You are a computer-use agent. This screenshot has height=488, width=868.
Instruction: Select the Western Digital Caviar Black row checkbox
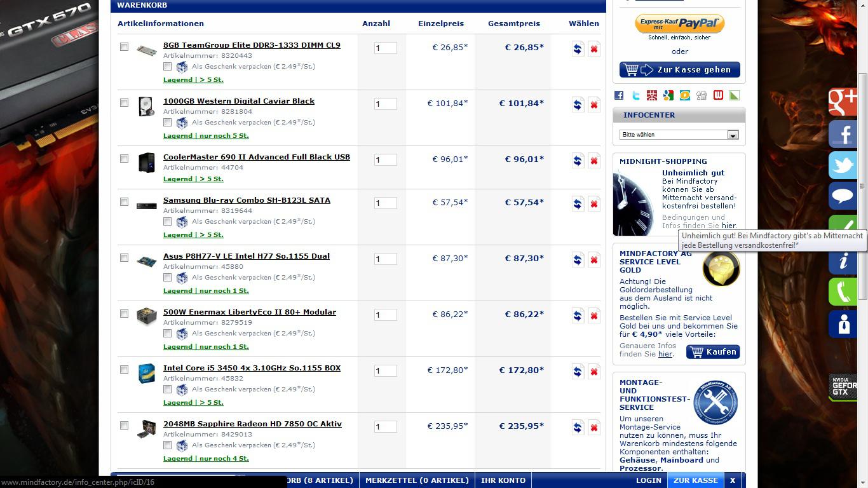[124, 103]
